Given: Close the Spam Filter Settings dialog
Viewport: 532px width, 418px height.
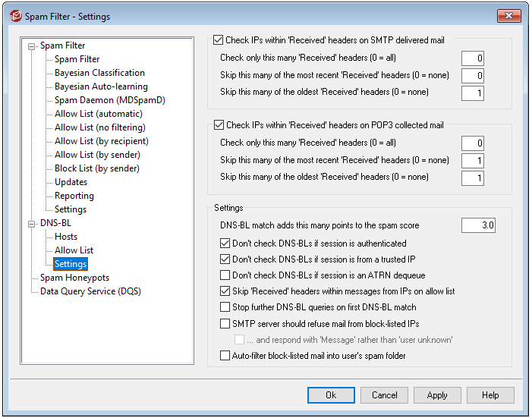Looking at the screenshot, I should coord(508,16).
